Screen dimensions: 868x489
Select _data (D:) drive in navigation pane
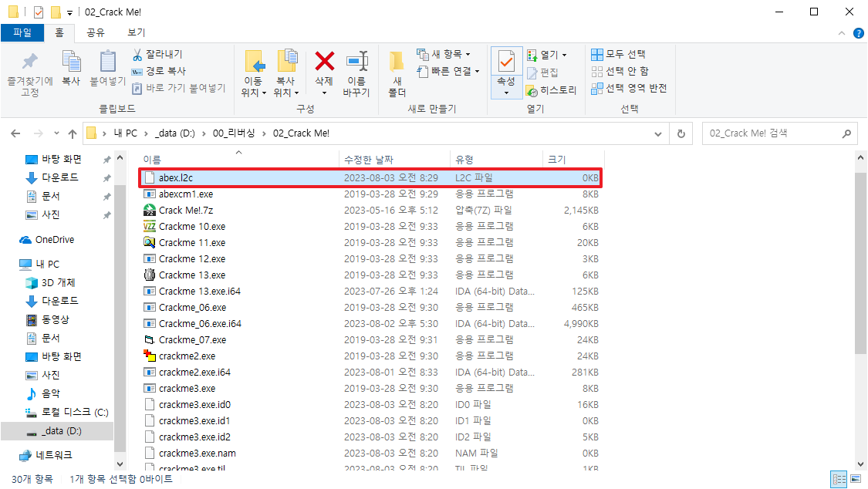[x=57, y=431]
